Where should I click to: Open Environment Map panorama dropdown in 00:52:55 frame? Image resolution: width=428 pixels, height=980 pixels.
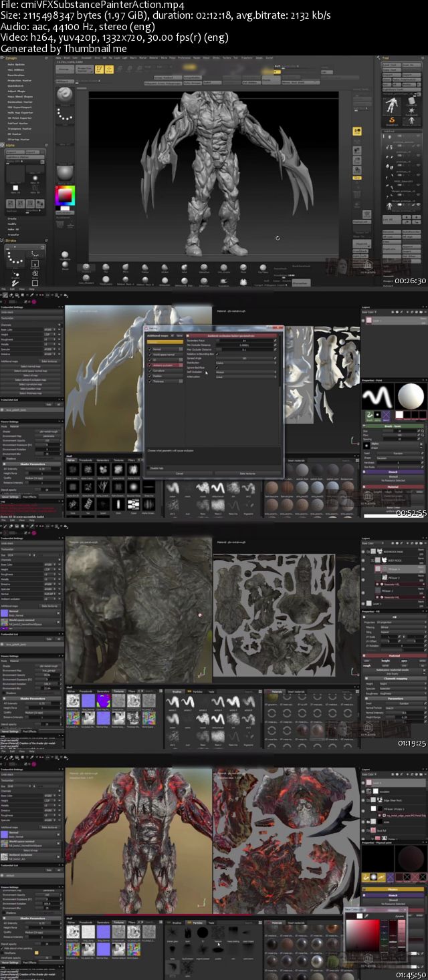tap(47, 436)
